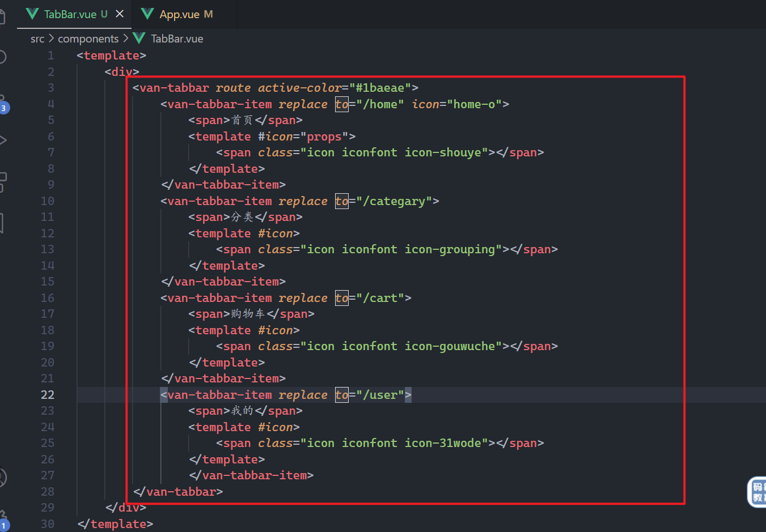Open the src breadcrumb segment
Viewport: 766px width, 532px height.
pos(37,39)
